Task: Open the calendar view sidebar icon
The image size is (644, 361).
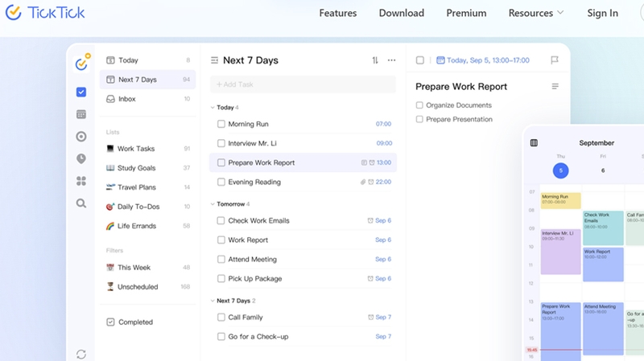Action: [81, 114]
